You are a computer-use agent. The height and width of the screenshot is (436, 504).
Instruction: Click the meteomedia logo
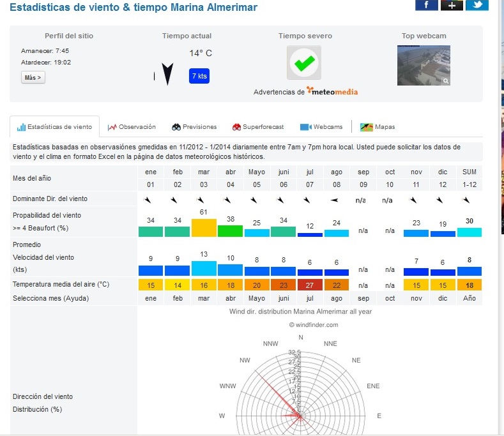click(332, 91)
